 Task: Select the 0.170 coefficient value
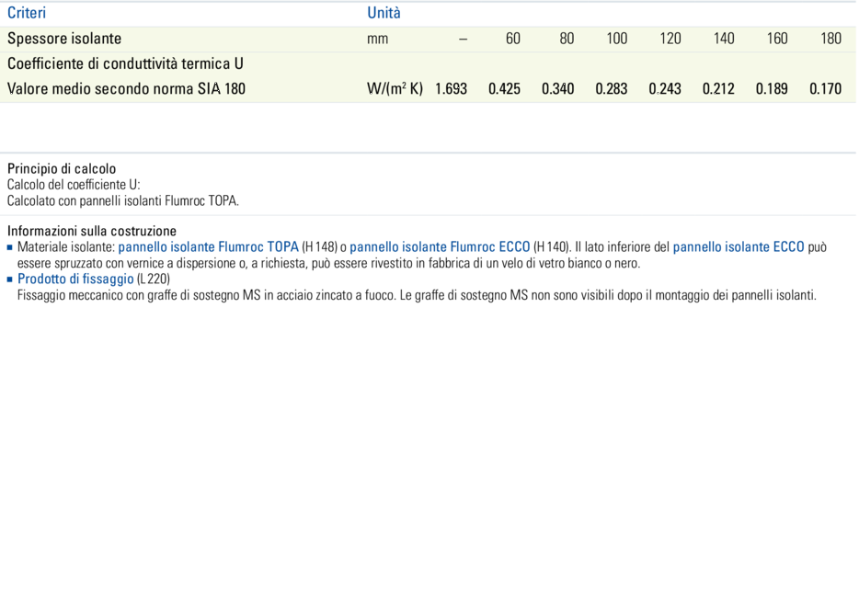point(825,89)
